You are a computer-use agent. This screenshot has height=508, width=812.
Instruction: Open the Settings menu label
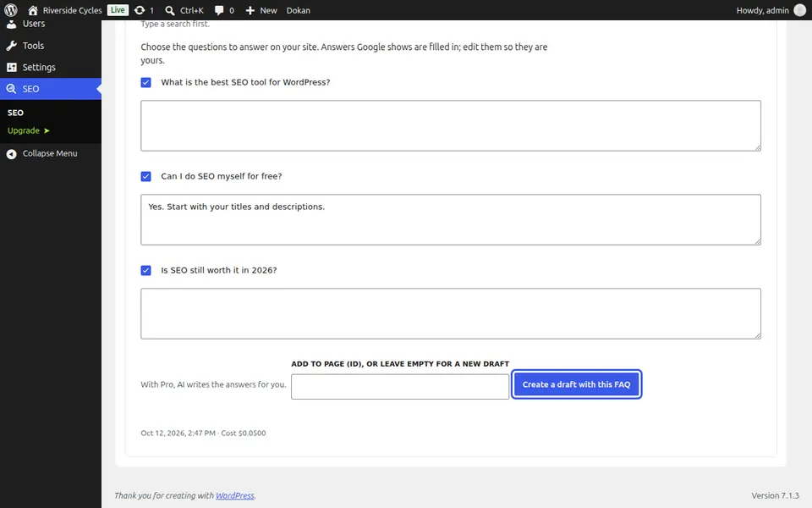[39, 68]
